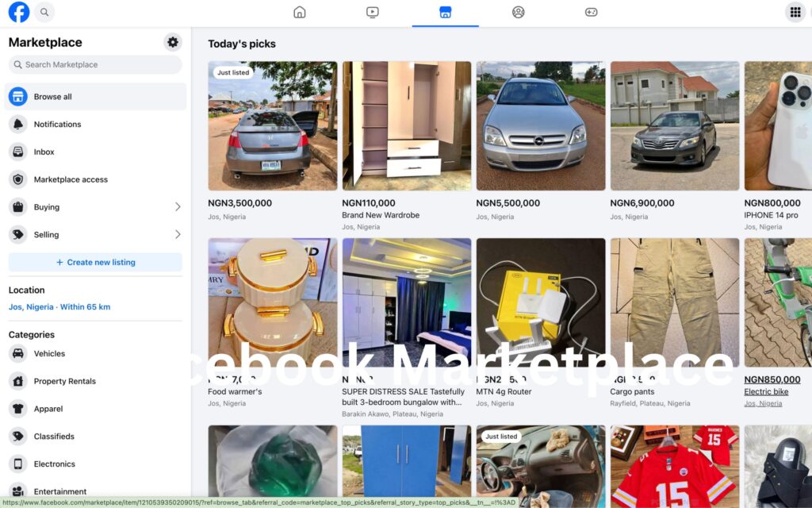Click the Marketplace access shield icon

pos(18,179)
